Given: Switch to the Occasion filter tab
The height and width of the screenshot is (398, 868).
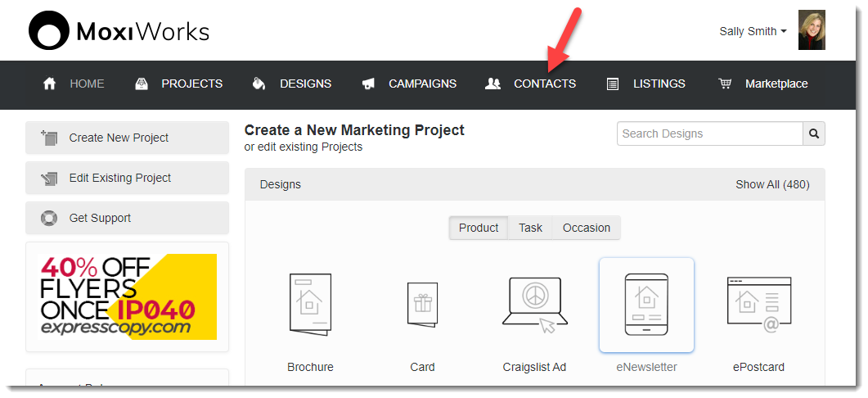Looking at the screenshot, I should click(x=587, y=228).
